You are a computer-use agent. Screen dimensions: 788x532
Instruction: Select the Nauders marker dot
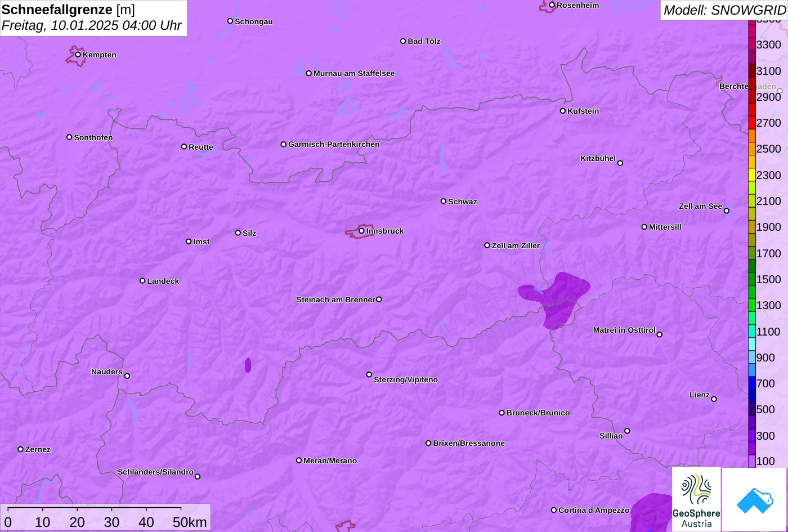[127, 376]
